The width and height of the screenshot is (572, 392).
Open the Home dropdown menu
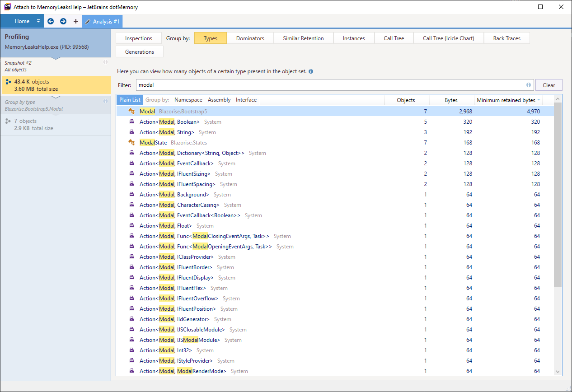[38, 21]
